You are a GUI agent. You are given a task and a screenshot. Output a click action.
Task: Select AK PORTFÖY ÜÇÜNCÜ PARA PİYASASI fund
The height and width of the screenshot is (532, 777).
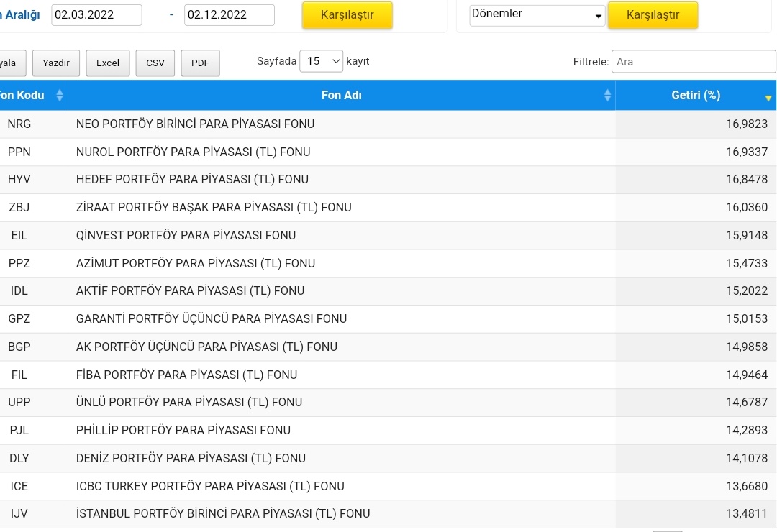(x=206, y=347)
